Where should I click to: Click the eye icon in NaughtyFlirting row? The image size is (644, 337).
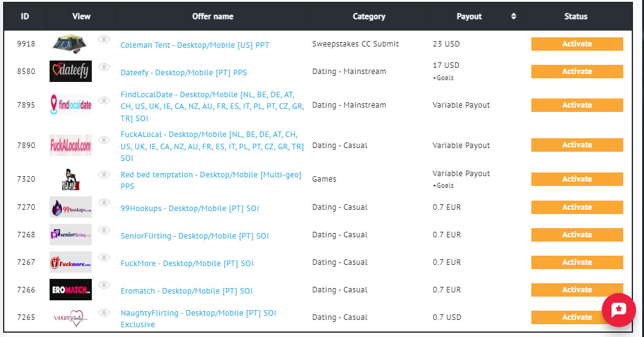tap(104, 313)
